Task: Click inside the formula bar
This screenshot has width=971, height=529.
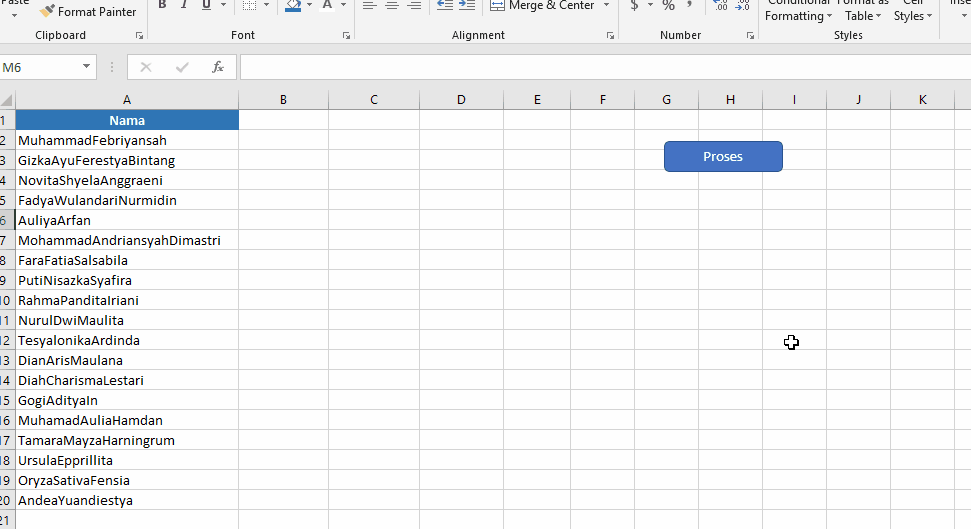Action: (x=606, y=67)
